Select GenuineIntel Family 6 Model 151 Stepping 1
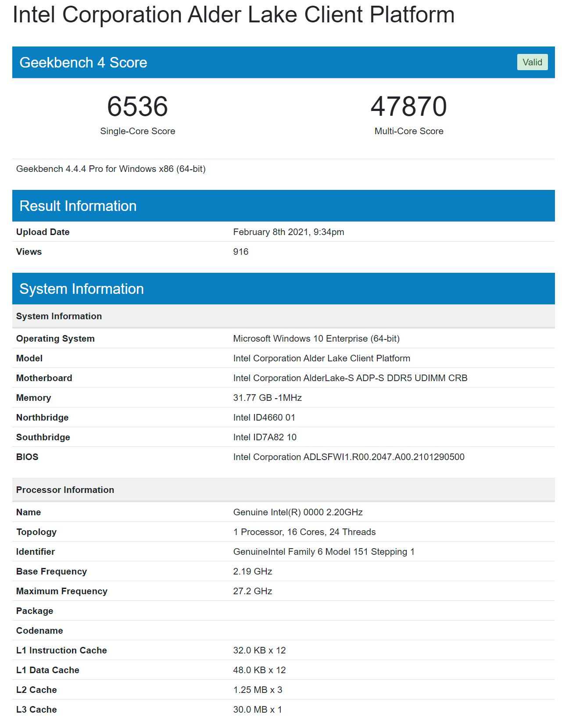The height and width of the screenshot is (728, 569). tap(324, 552)
